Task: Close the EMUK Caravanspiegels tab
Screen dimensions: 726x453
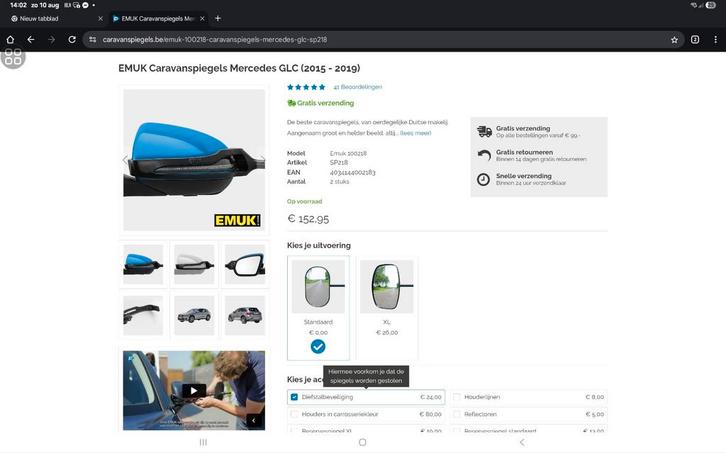Action: click(x=202, y=19)
